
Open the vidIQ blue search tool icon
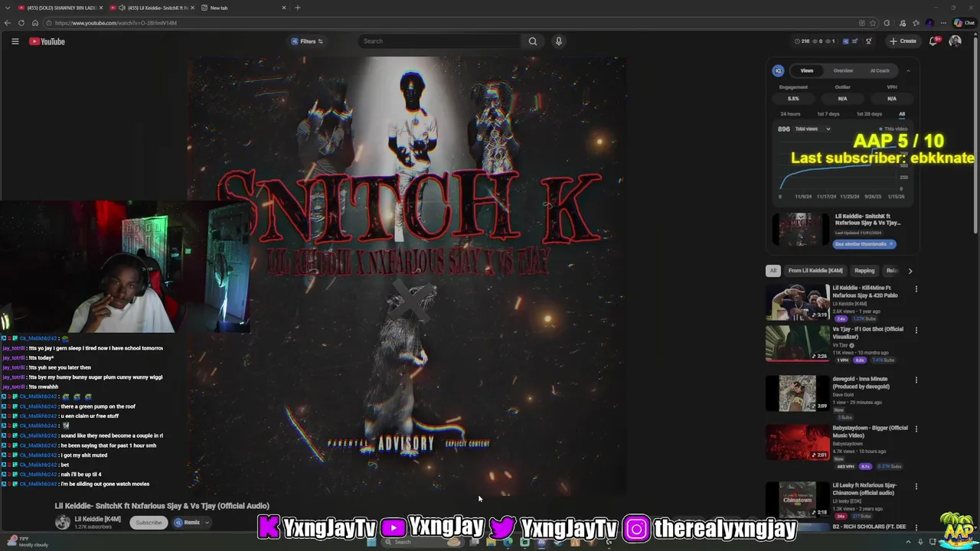(x=845, y=41)
